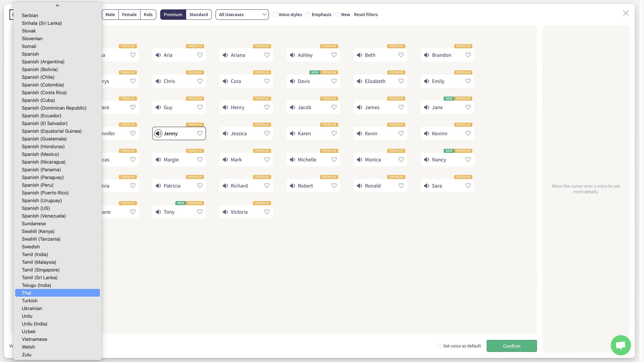Favorite the Brandon voice with heart icon
The image size is (644, 362).
point(468,55)
